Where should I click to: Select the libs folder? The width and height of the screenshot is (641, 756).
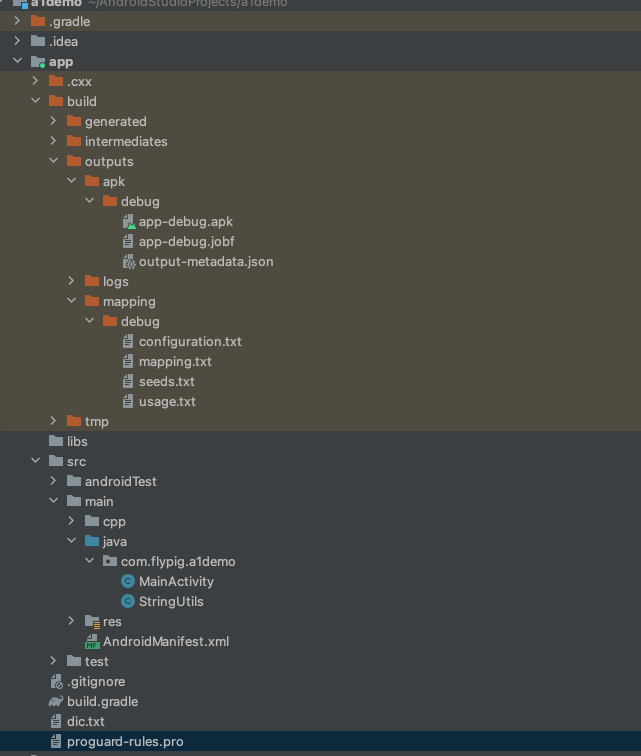(x=77, y=442)
